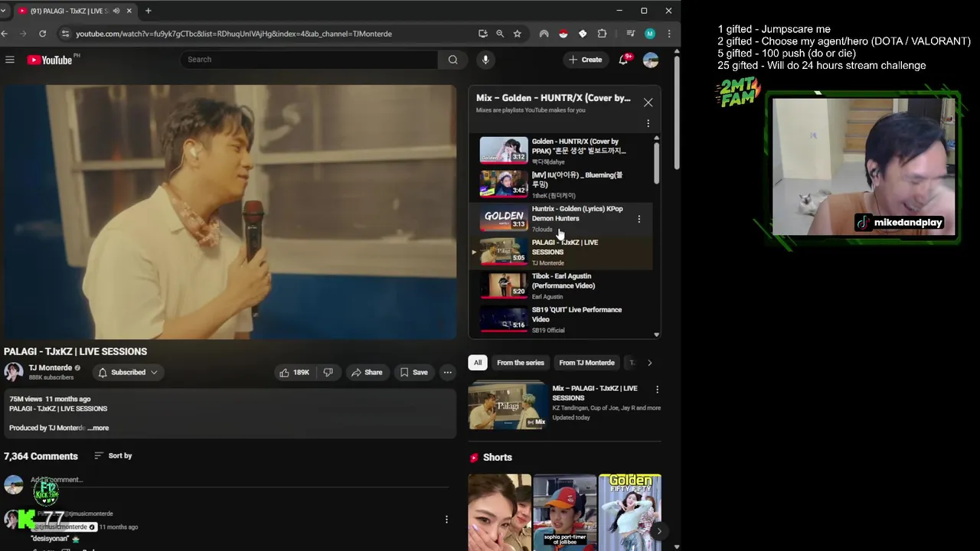Mute tab via speaker icon on tab
This screenshot has width=980, height=551.
click(116, 11)
